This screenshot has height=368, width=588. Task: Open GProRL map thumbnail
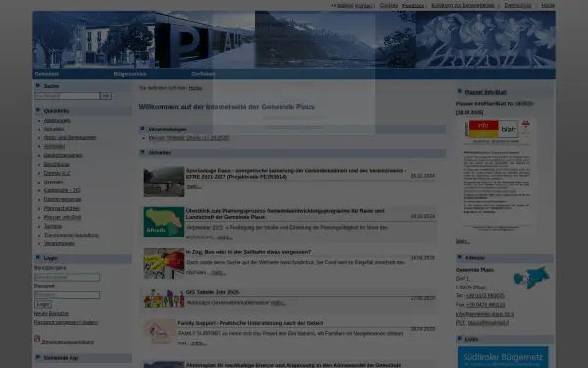[164, 222]
